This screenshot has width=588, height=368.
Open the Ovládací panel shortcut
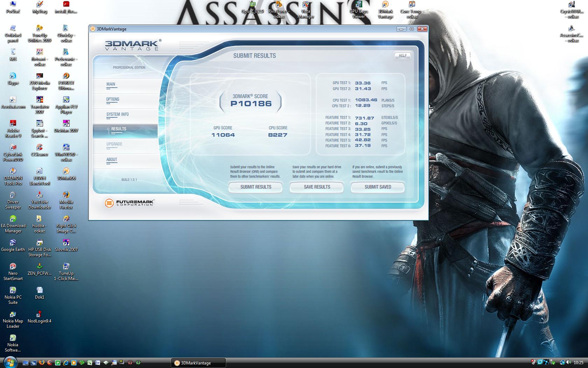point(13,34)
